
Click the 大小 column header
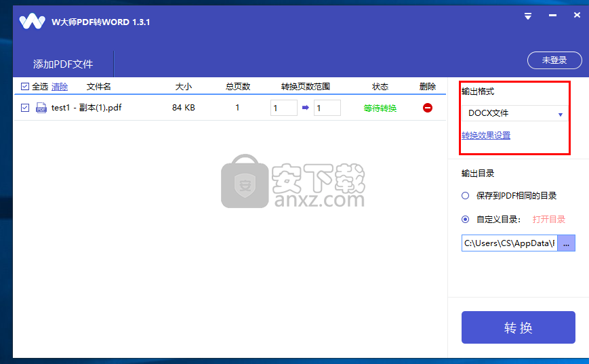[183, 87]
